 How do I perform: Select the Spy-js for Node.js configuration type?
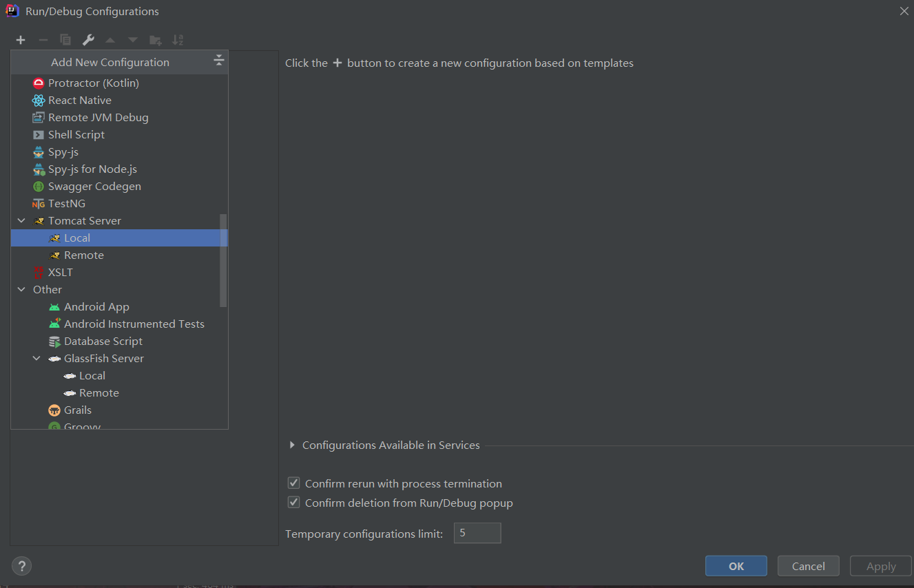click(119, 169)
